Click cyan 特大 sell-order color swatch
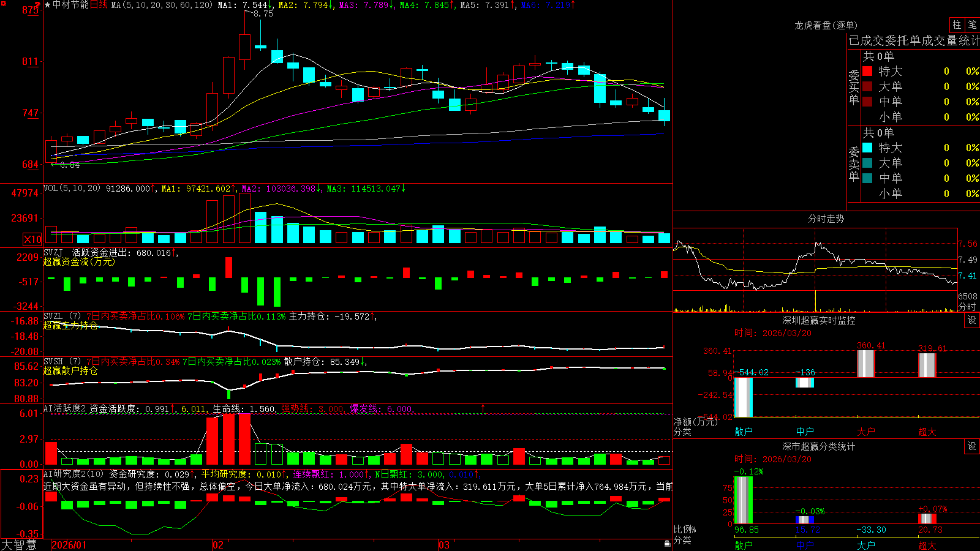The width and height of the screenshot is (980, 551). 867,148
